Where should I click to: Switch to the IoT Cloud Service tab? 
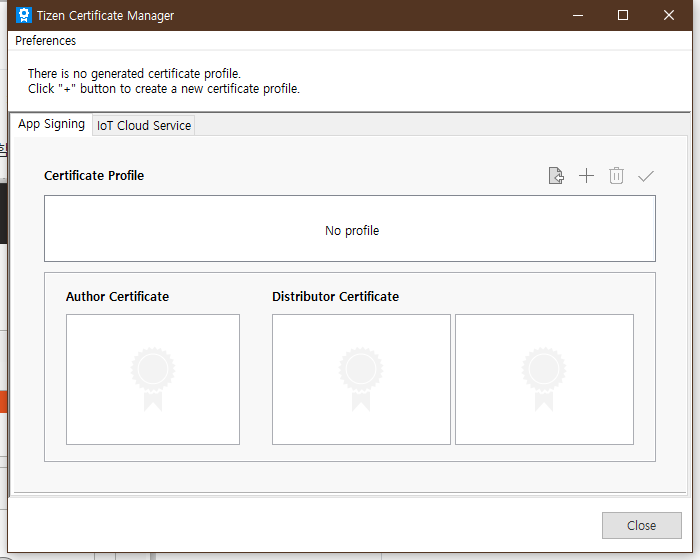coord(144,125)
